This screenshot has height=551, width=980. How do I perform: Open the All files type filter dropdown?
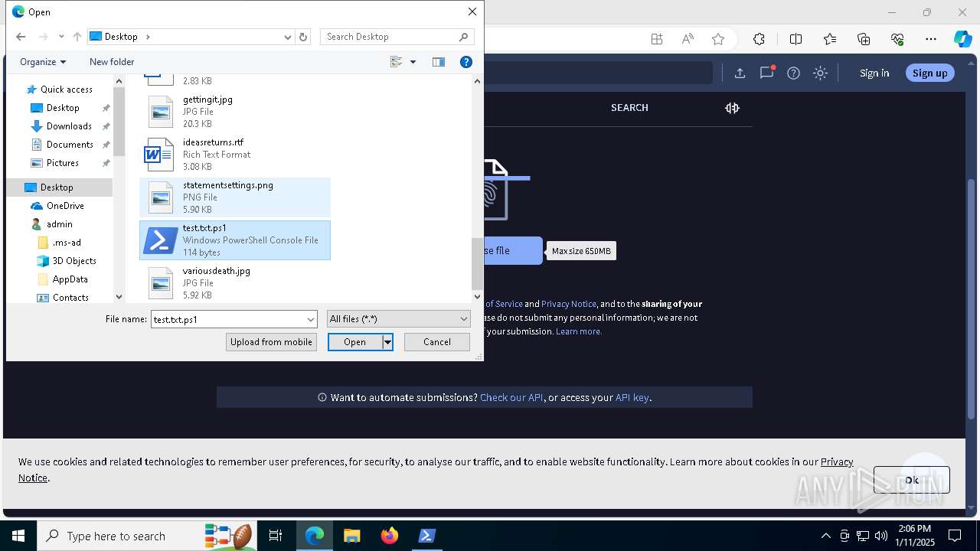(x=398, y=319)
